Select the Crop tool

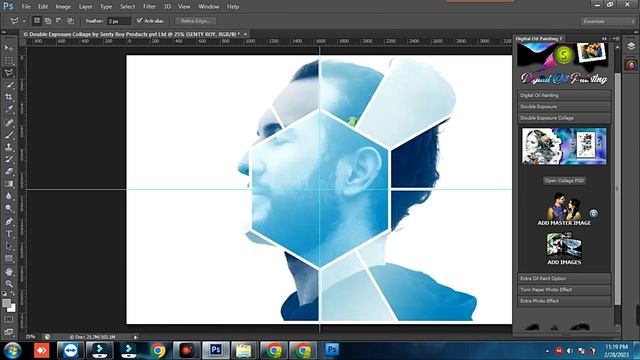[9, 97]
